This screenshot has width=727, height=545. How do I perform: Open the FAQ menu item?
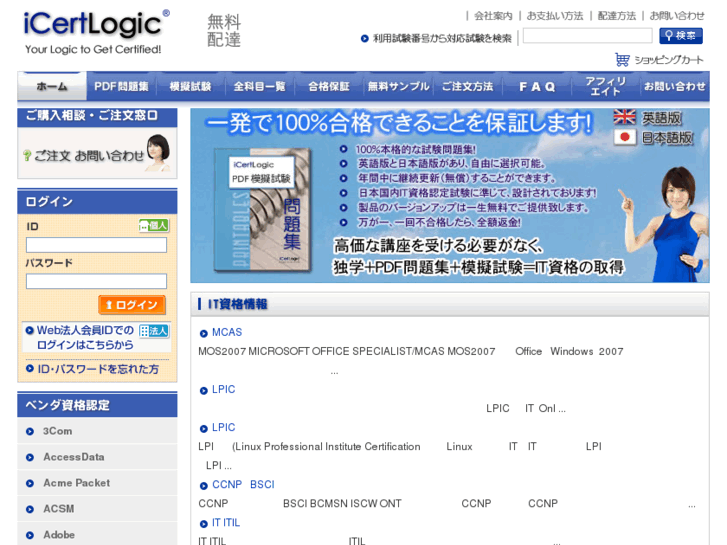tap(537, 86)
